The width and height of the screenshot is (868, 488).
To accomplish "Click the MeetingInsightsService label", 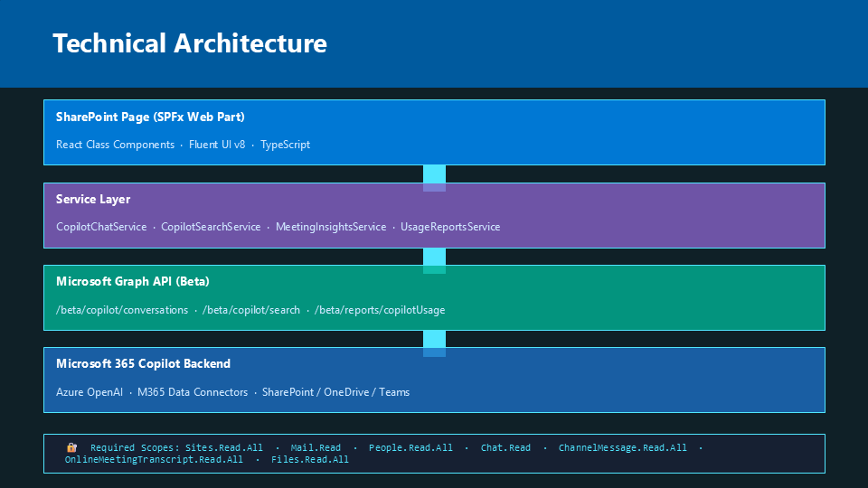I will click(x=331, y=227).
